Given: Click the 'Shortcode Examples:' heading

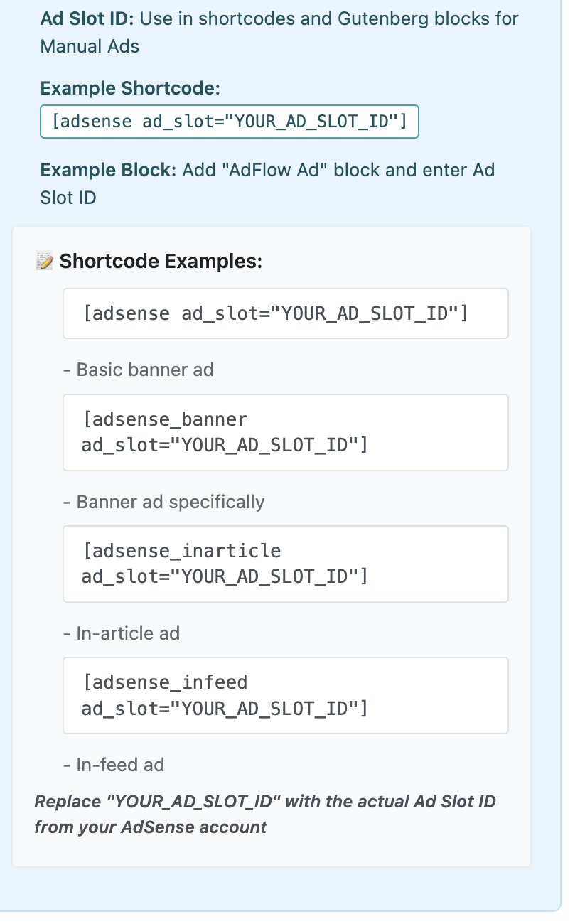Looking at the screenshot, I should pyautogui.click(x=161, y=262).
